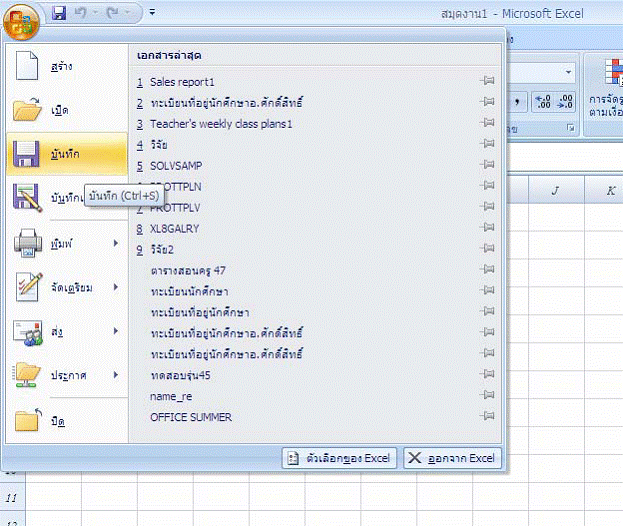This screenshot has width=623, height=526.
Task: Open recent document name_re
Action: [315, 396]
